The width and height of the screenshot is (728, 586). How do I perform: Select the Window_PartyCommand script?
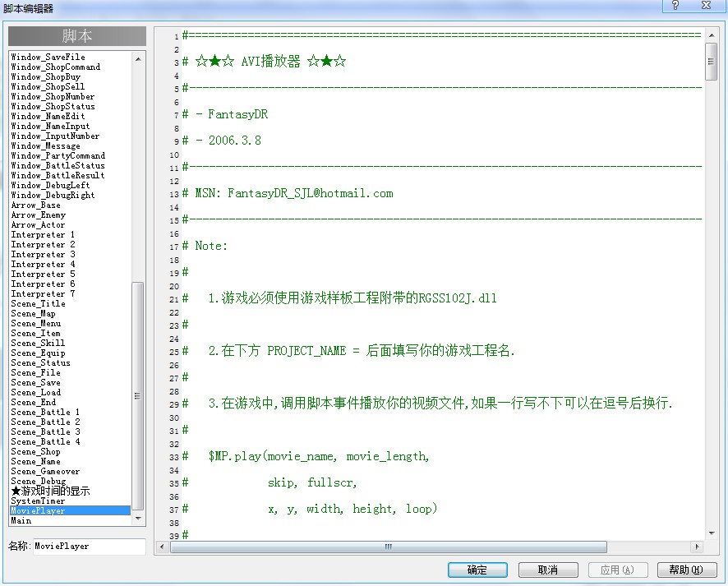click(70, 155)
